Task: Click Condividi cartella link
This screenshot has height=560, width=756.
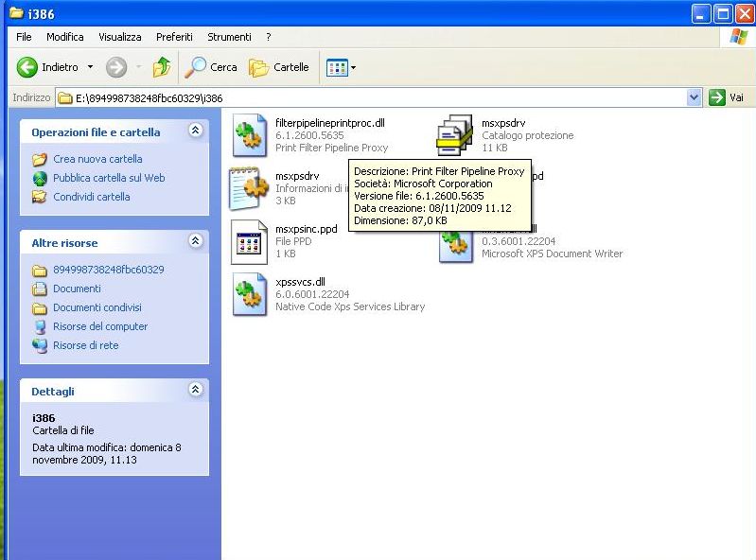Action: [x=91, y=197]
